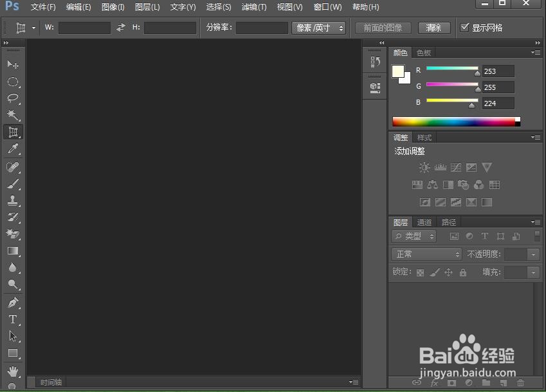Screen dimensions: 546x392
Task: Switch to the 色板 tab
Action: [424, 53]
